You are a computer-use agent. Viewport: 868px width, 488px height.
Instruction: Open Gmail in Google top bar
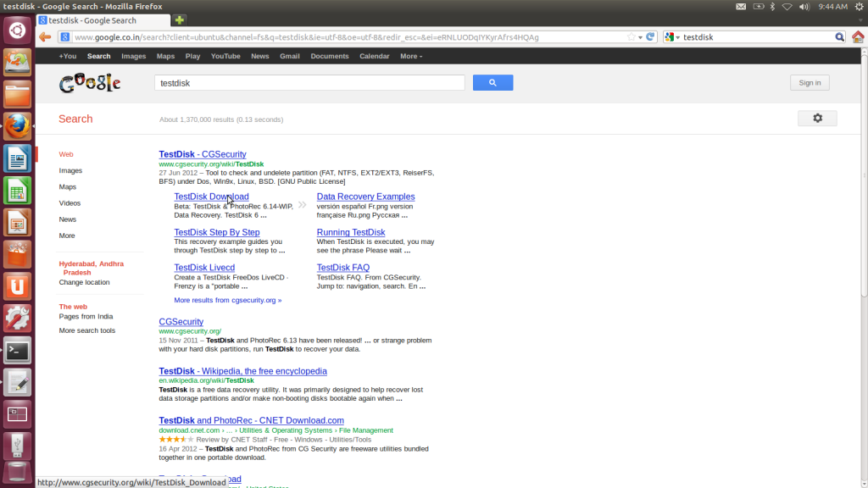(x=290, y=56)
